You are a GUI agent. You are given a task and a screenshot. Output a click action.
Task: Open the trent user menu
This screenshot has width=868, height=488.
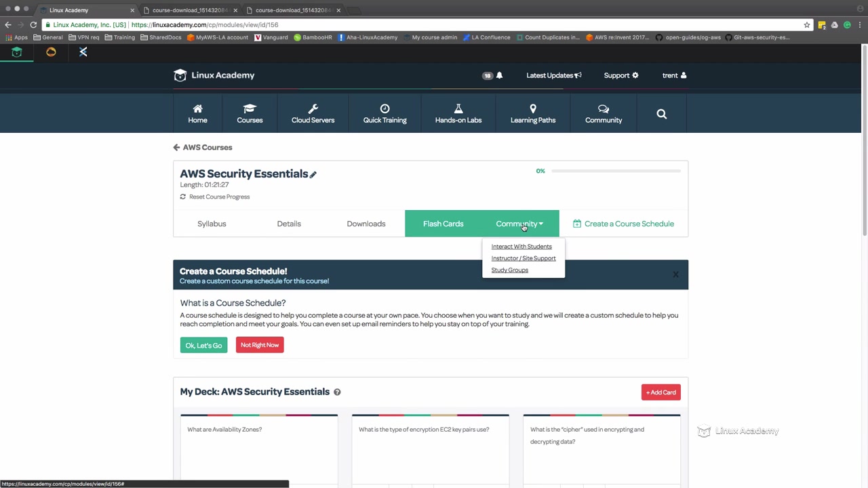click(674, 75)
